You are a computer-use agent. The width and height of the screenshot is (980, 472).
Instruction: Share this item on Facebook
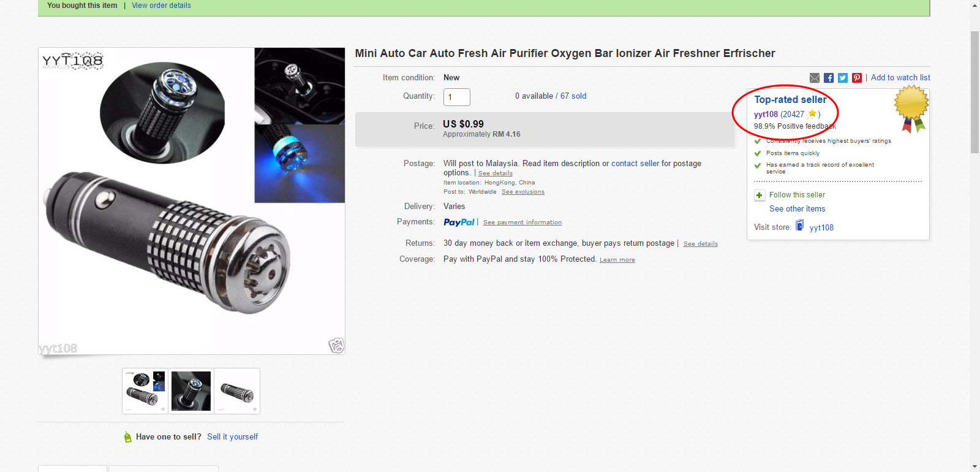pos(829,78)
